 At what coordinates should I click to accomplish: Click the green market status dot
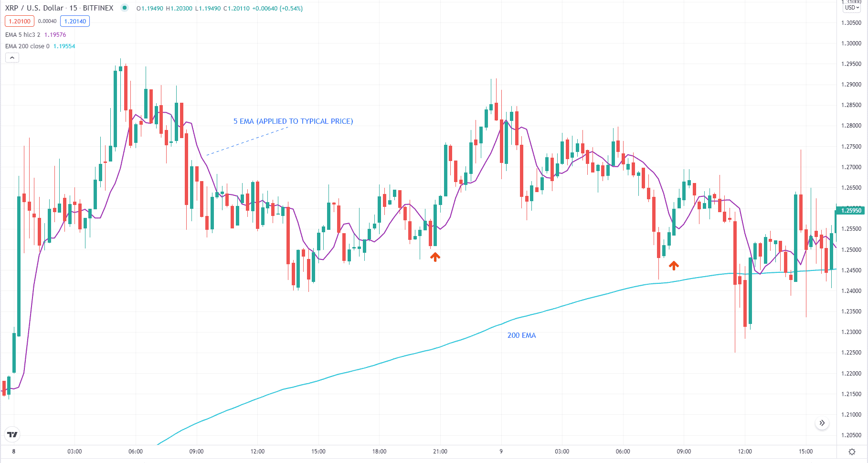click(125, 8)
